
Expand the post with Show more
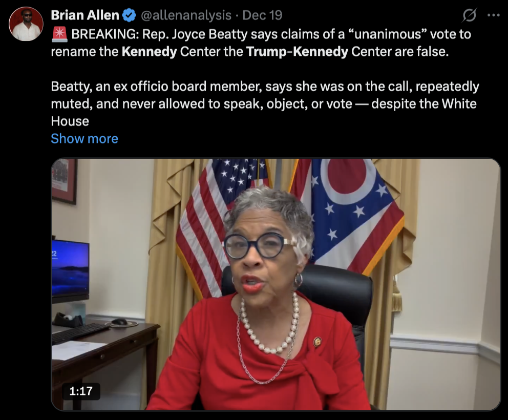(x=84, y=139)
